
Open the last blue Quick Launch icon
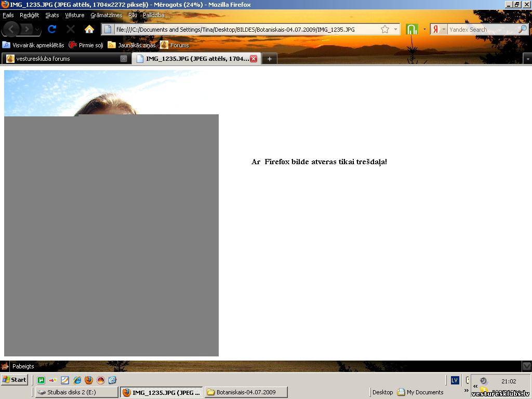(113, 380)
